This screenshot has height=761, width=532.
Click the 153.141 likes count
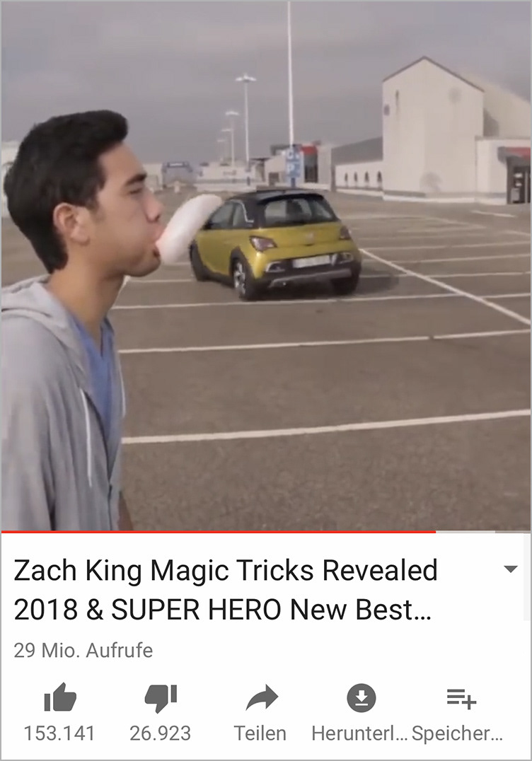coord(59,733)
